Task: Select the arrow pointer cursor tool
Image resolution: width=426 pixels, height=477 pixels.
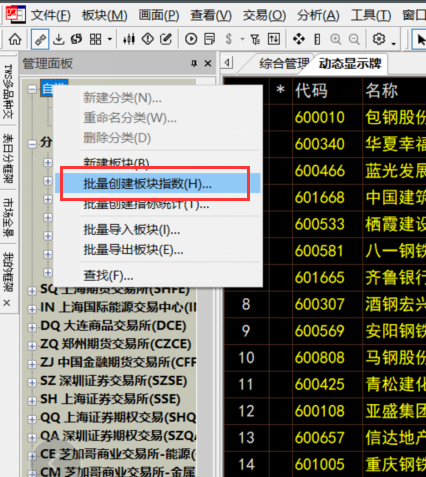Action: click(419, 39)
